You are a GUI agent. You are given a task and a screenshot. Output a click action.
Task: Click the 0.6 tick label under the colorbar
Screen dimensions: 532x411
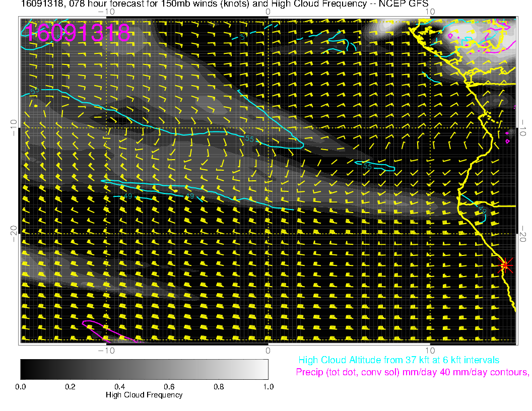pos(169,387)
